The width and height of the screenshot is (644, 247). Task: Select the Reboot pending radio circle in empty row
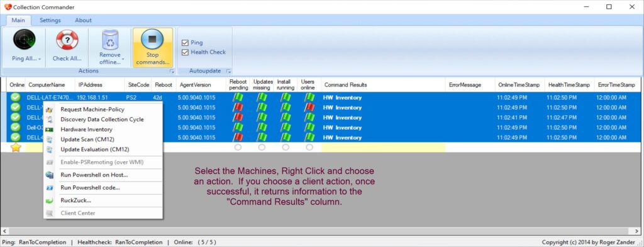click(238, 147)
